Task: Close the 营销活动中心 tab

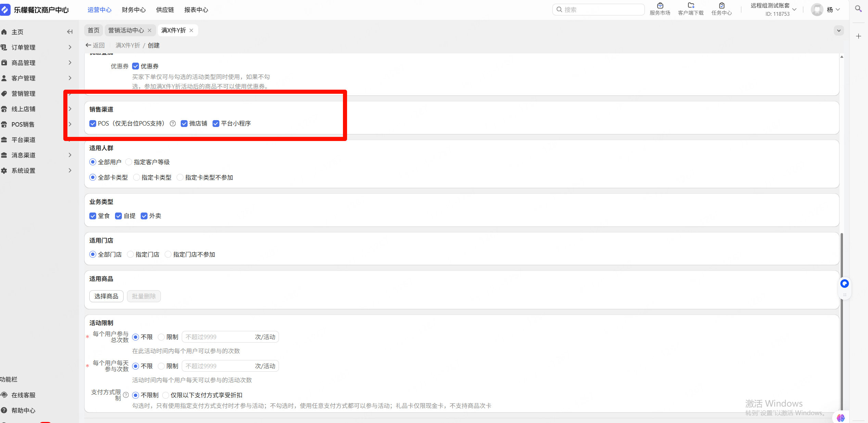Action: (150, 30)
